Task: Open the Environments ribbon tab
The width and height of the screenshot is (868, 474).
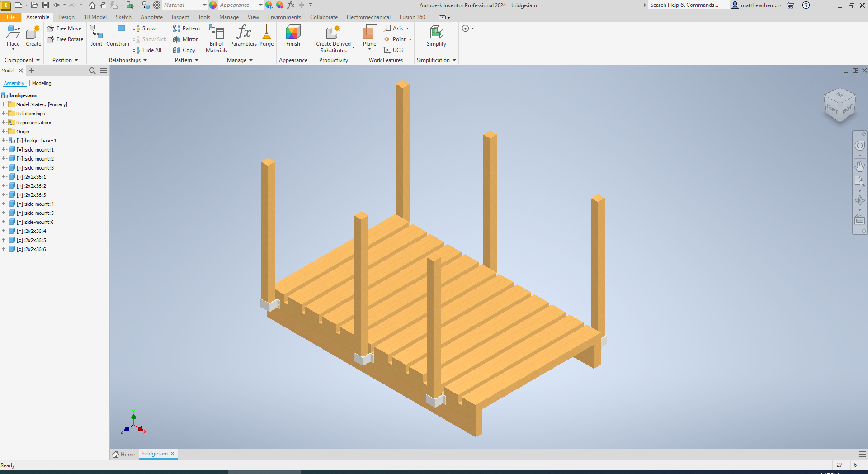Action: 284,17
